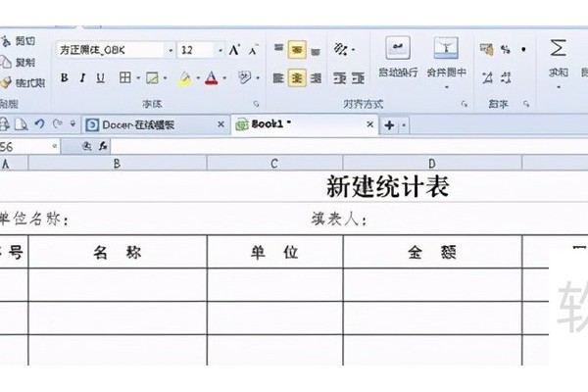Image resolution: width=588 pixels, height=392 pixels.
Task: Align text to the right
Action: click(x=317, y=78)
